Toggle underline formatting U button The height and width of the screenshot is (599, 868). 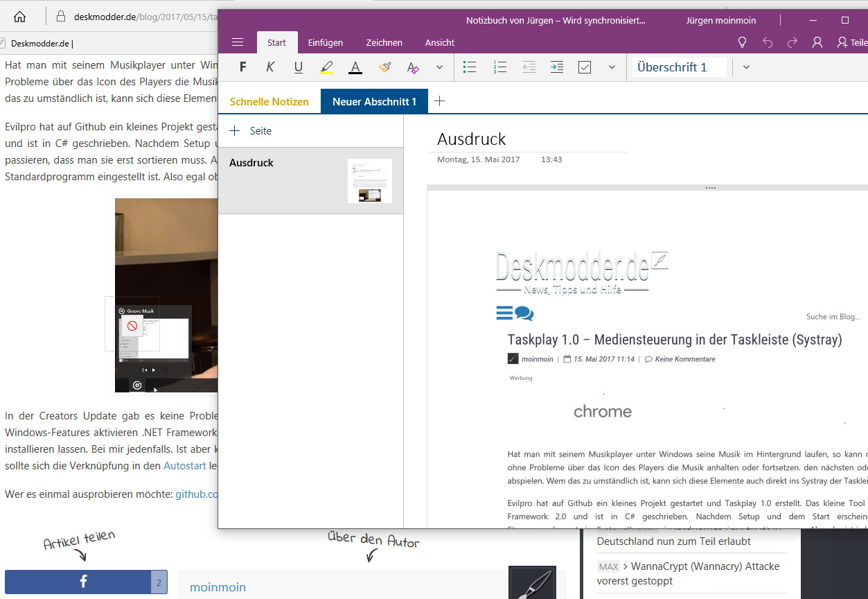(x=299, y=67)
